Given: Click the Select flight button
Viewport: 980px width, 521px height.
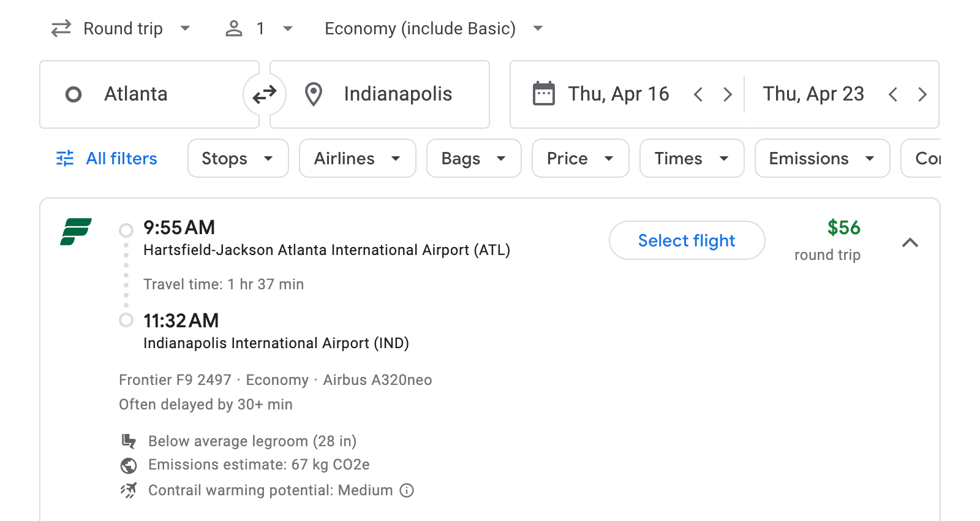Looking at the screenshot, I should (687, 240).
